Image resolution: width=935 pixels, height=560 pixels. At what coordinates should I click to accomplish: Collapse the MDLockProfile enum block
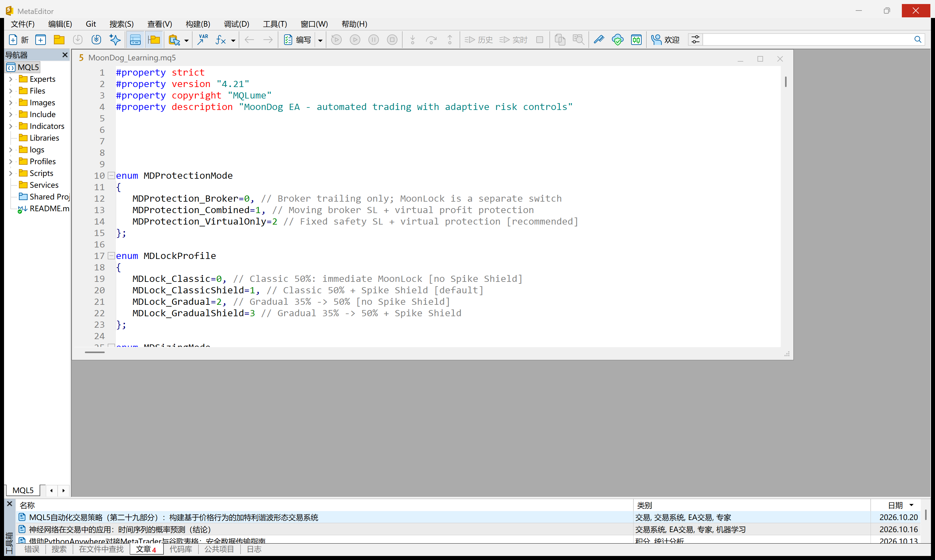(x=111, y=256)
